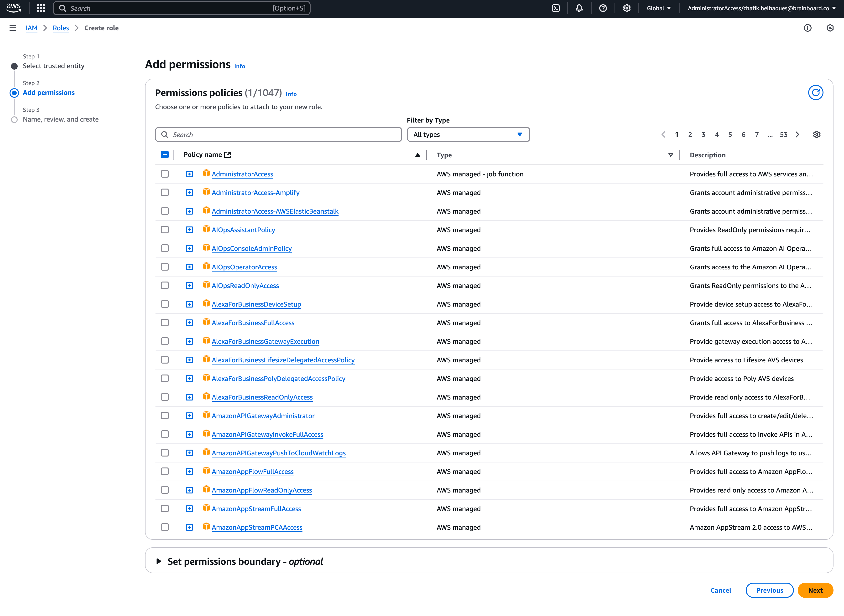Viewport: 844px width, 616px height.
Task: Sort by Policy name column arrow
Action: click(x=417, y=155)
